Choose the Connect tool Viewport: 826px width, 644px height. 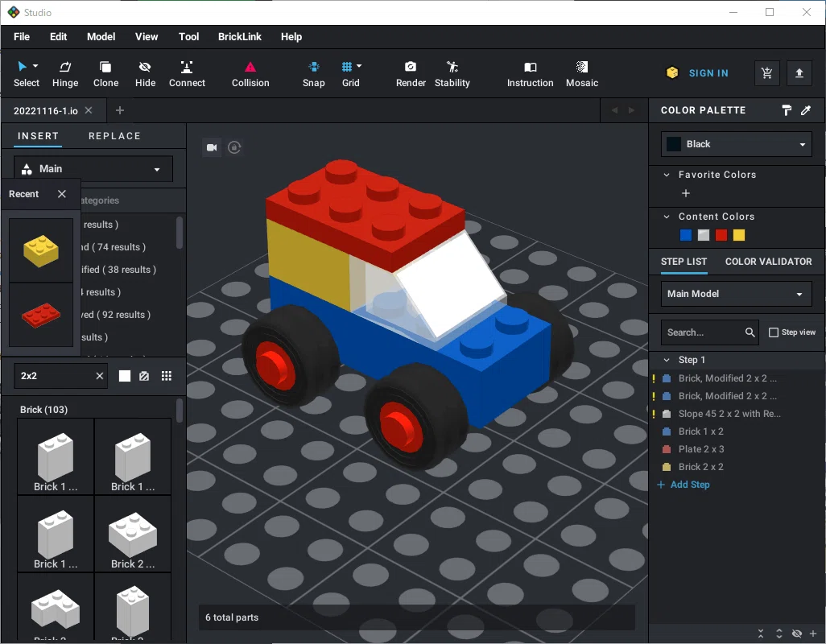187,74
